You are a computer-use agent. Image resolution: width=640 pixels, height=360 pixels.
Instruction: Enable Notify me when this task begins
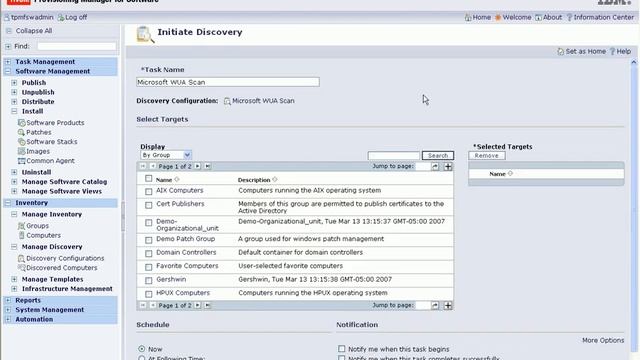(x=342, y=349)
